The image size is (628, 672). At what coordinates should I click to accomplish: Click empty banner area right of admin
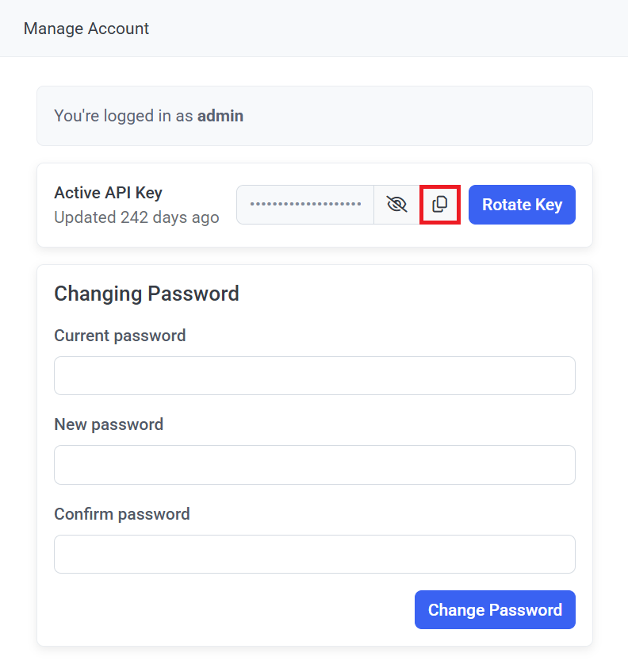[420, 116]
